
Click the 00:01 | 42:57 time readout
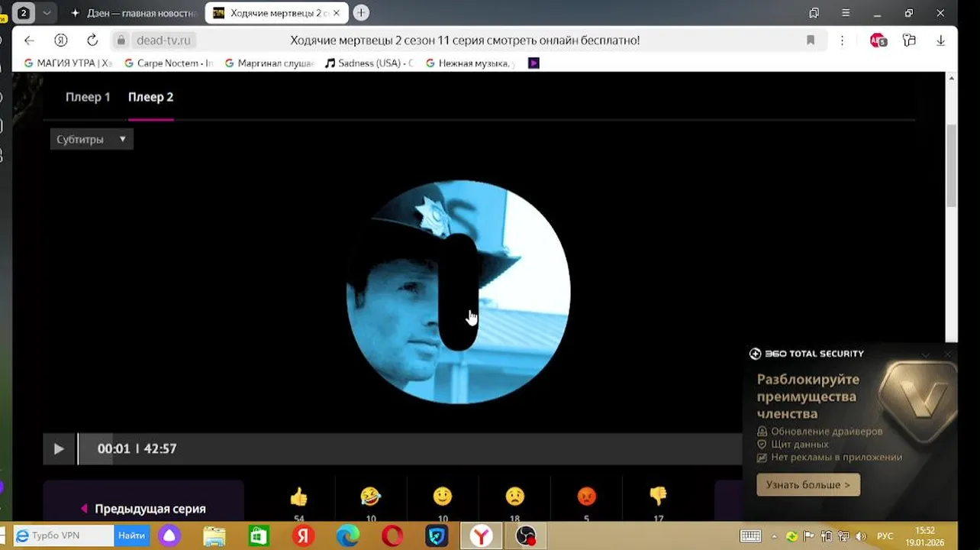pos(137,449)
